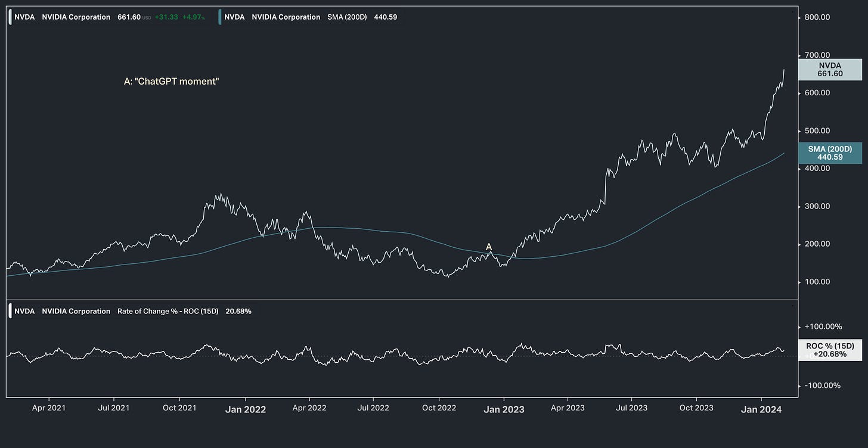Click the 440.59 SMA legend value
This screenshot has height=448, width=868.
[385, 17]
